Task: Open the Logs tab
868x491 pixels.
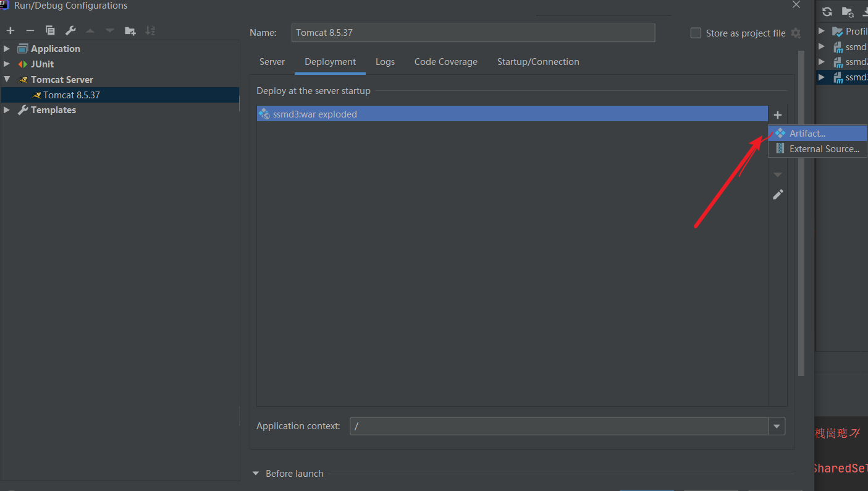Action: pyautogui.click(x=385, y=62)
